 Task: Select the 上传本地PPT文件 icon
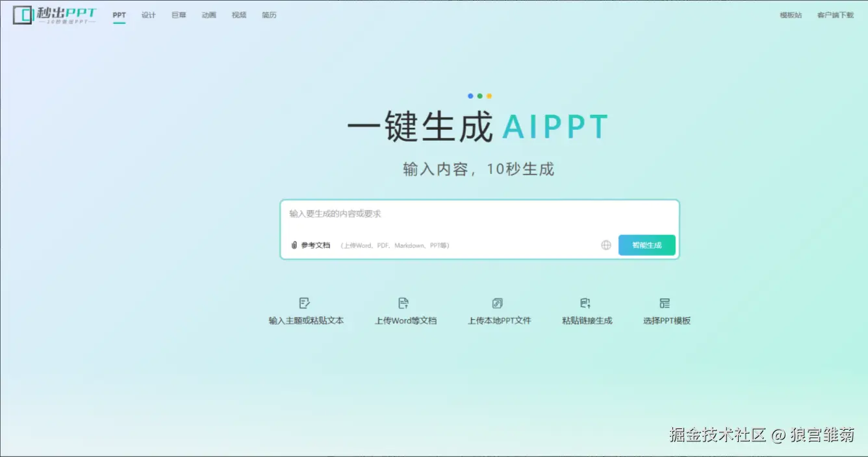click(498, 303)
